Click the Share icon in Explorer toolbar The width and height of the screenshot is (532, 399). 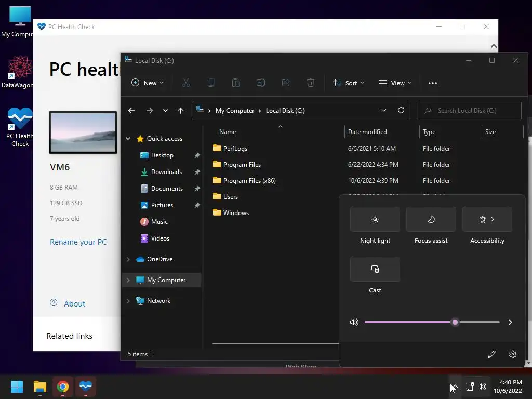pyautogui.click(x=286, y=83)
